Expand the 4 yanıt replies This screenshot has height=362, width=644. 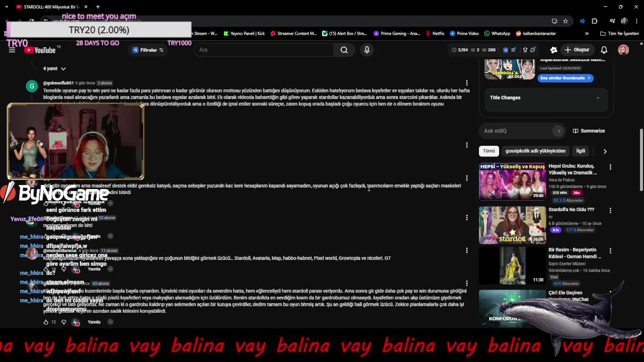[54, 68]
